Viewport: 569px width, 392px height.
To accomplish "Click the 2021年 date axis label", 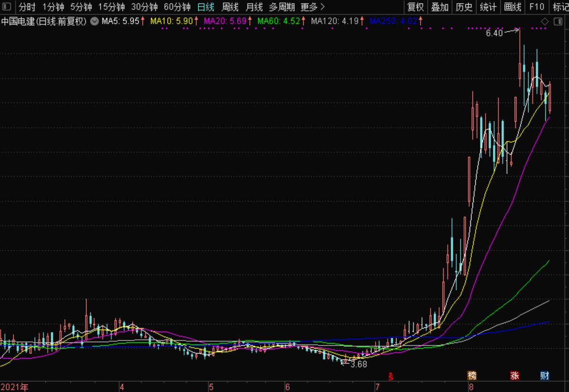I will (14, 387).
